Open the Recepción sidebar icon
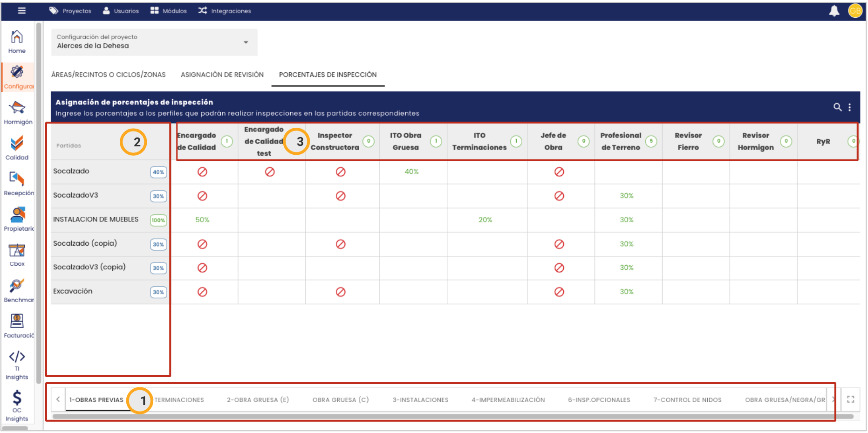Image resolution: width=868 pixels, height=433 pixels. coord(17,183)
